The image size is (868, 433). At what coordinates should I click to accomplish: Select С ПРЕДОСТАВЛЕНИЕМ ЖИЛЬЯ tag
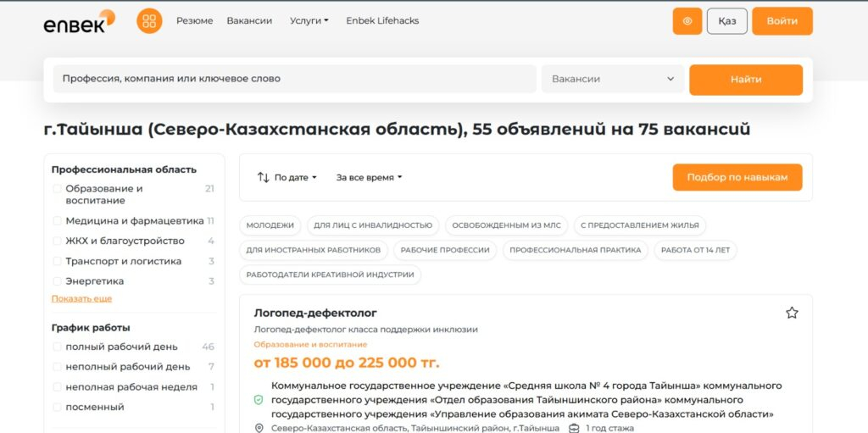point(640,225)
